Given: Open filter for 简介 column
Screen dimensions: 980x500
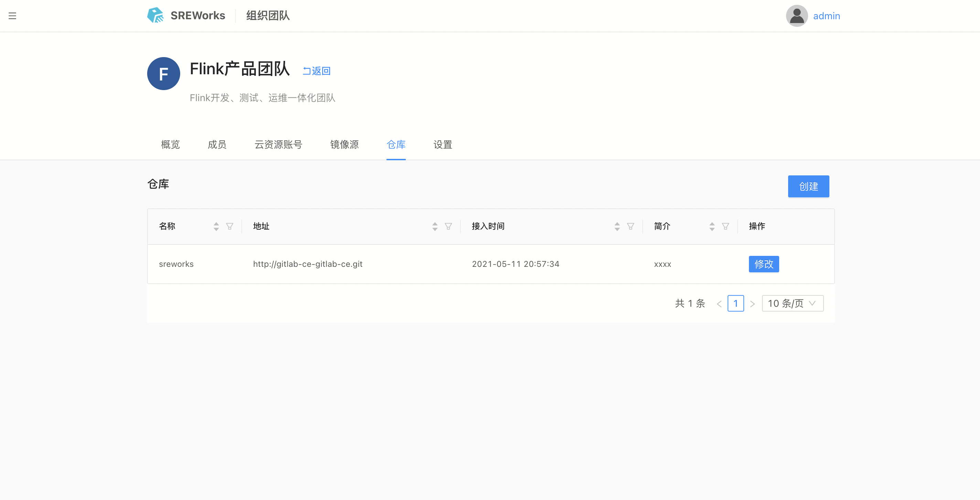Looking at the screenshot, I should point(725,226).
